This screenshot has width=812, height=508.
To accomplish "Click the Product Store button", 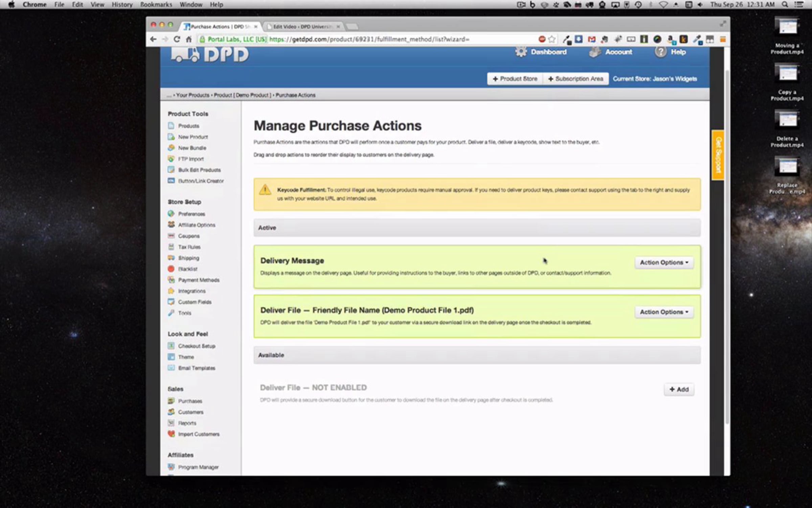I will [515, 79].
